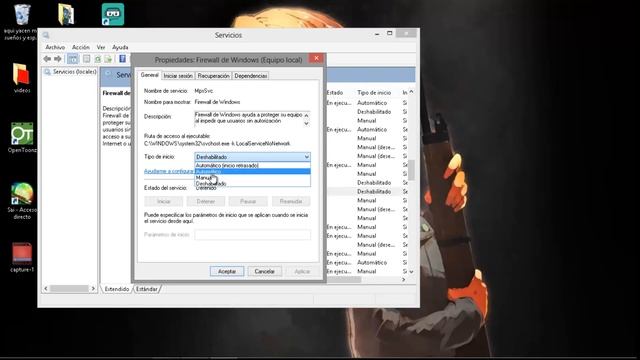Choose the highlighted Automático option

tap(252, 171)
